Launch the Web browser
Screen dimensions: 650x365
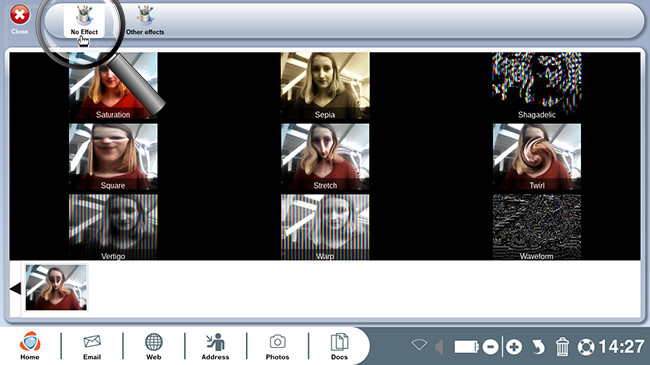pos(153,346)
